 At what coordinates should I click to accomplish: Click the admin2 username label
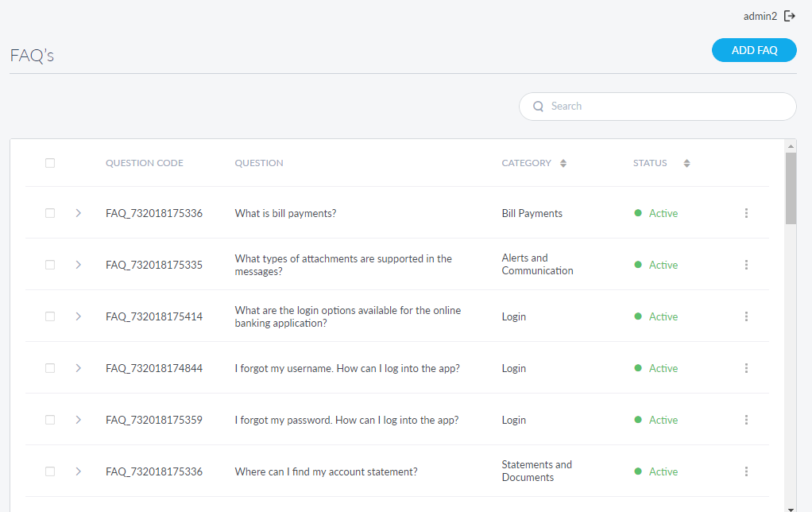[760, 16]
